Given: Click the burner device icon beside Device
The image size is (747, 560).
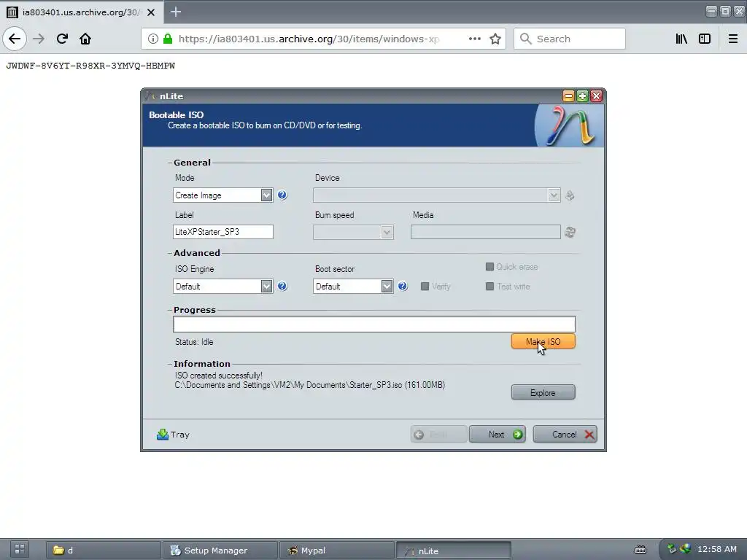Looking at the screenshot, I should point(570,195).
